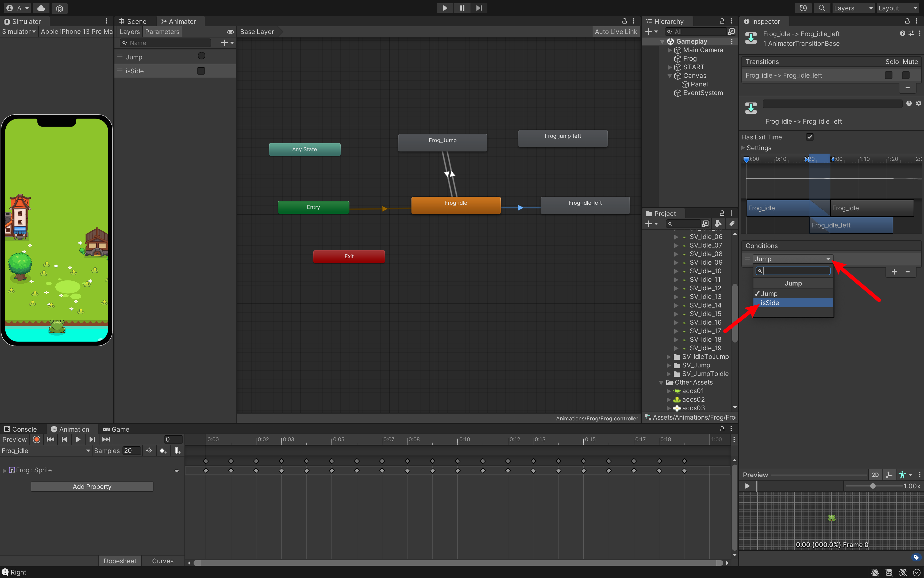Select the Frog_idle_left state node

click(585, 205)
